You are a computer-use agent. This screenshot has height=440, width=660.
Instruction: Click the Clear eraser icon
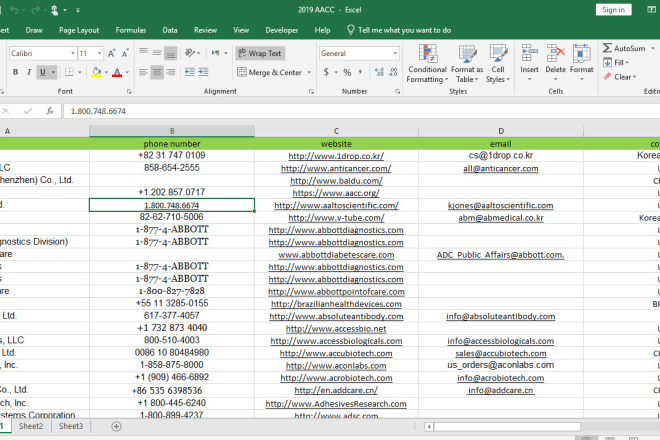click(607, 77)
